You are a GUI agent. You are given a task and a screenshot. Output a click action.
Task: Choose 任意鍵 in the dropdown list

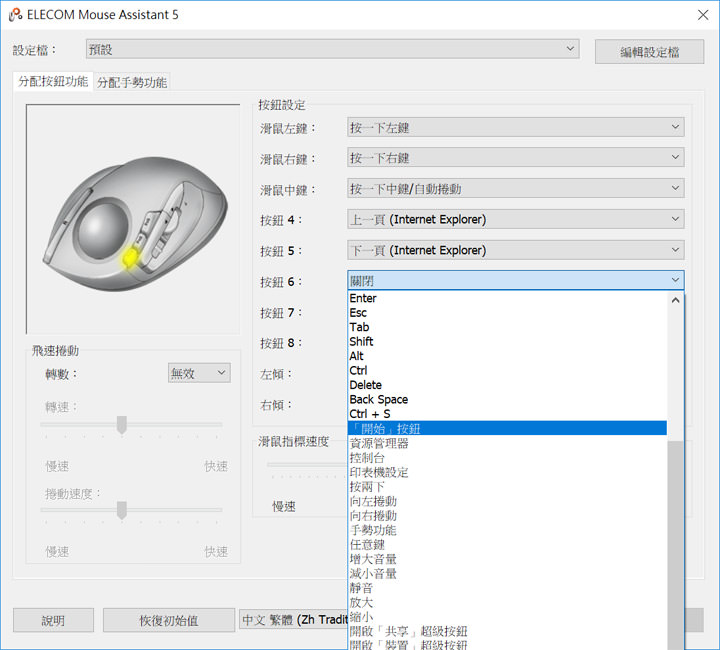(507, 544)
